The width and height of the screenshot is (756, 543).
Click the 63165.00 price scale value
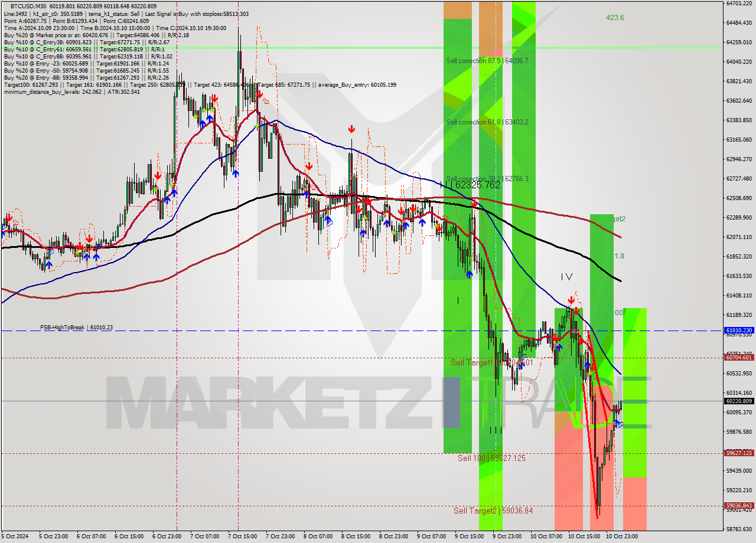coord(738,139)
